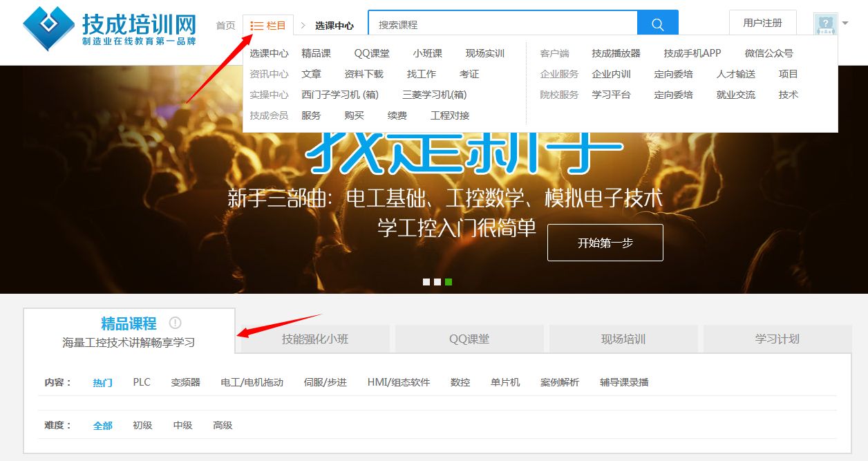The height and width of the screenshot is (461, 868).
Task: Click the user avatar icon
Action: pos(825,24)
